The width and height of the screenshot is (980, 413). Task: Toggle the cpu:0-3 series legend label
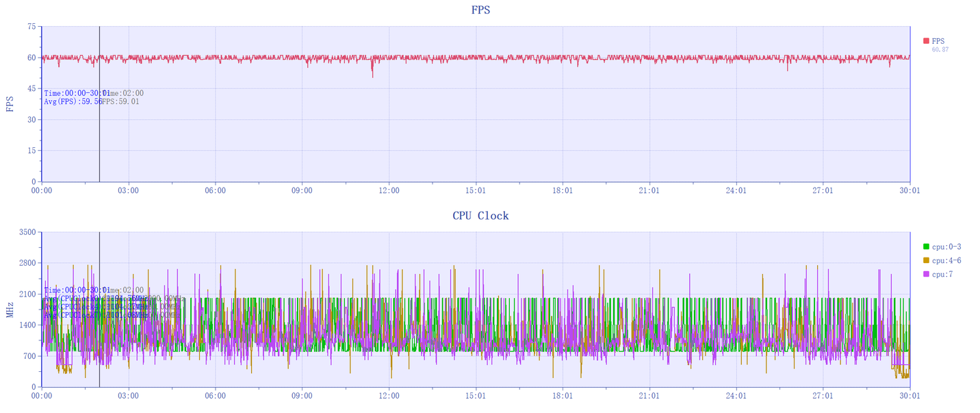[946, 247]
